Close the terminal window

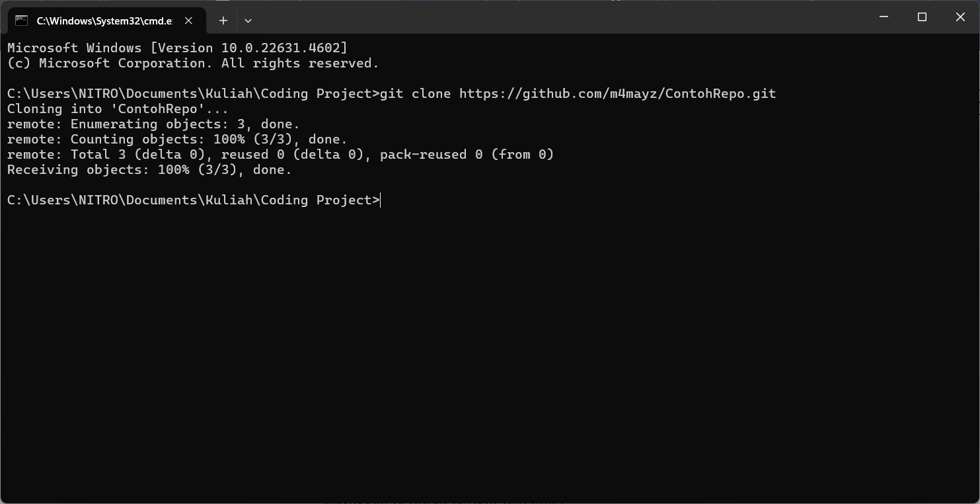click(x=960, y=17)
